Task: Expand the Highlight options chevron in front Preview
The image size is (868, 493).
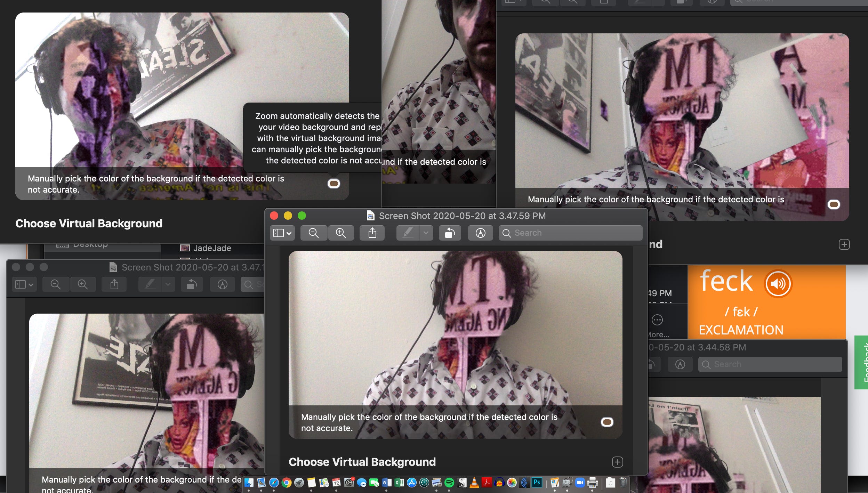Action: coord(426,233)
